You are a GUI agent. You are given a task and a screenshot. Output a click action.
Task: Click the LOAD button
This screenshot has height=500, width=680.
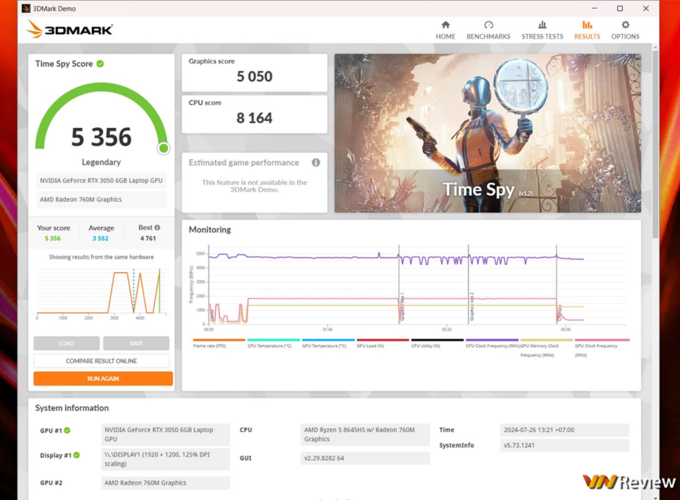[66, 343]
